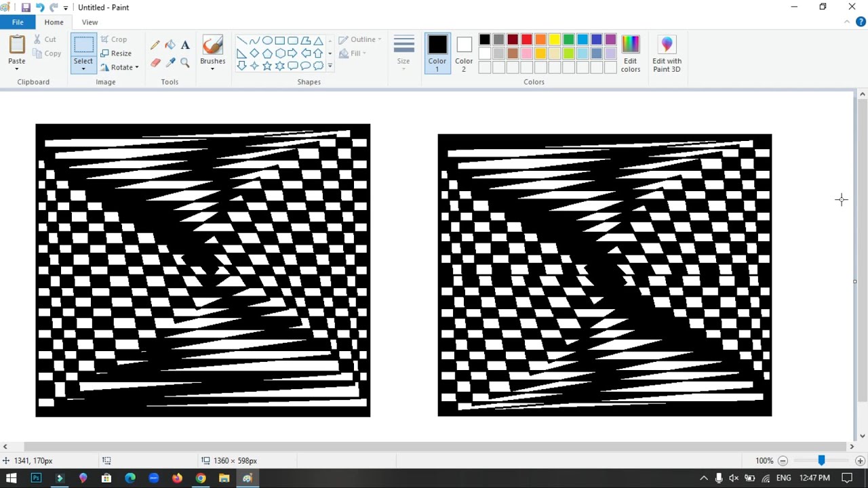Choose the Triangle shape
This screenshot has height=488, width=868.
click(x=318, y=41)
